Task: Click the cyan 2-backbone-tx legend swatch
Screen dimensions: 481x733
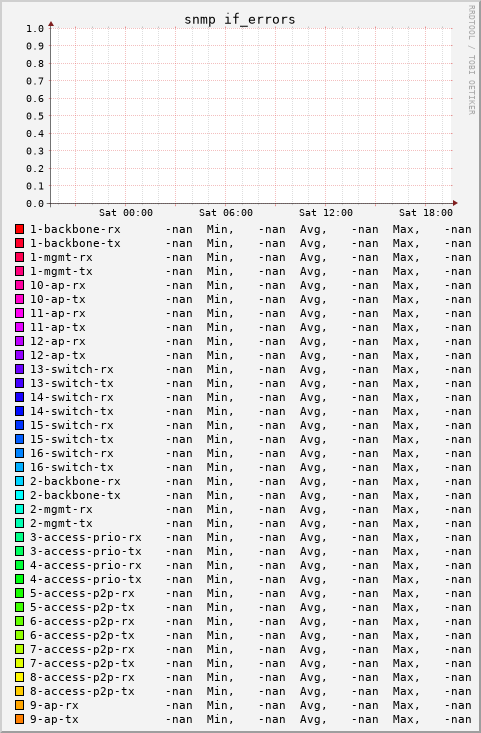Action: click(20, 495)
